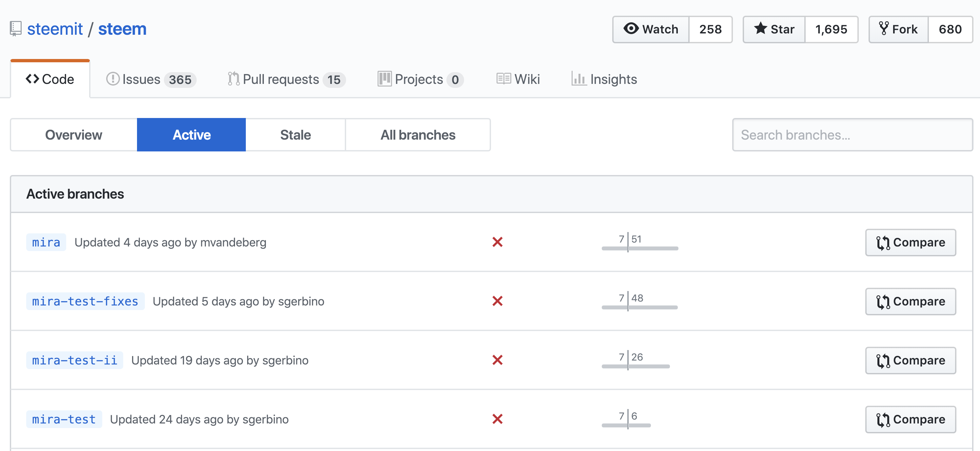Open the Projects tab
The width and height of the screenshot is (980, 451).
point(421,79)
